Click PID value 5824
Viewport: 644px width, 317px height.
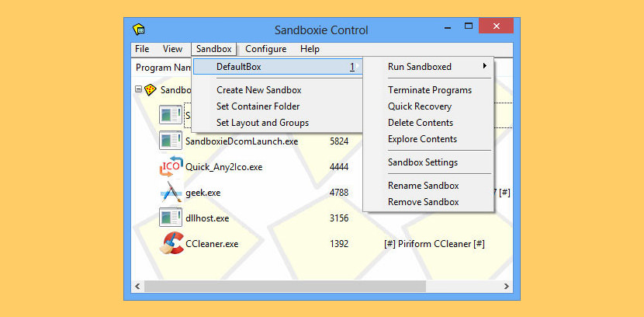(x=339, y=141)
